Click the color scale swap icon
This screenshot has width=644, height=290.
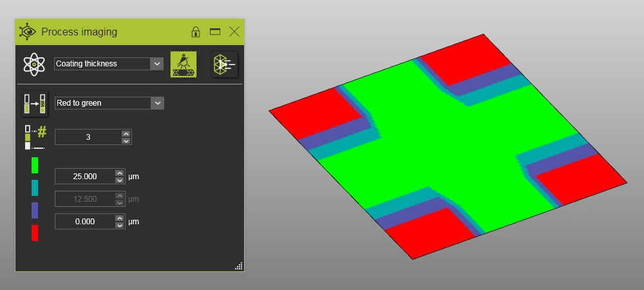(x=35, y=103)
